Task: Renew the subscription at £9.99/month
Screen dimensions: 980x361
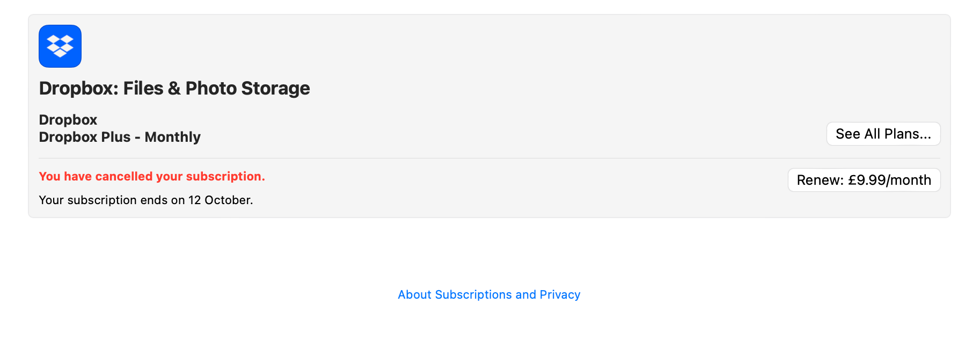Action: [x=864, y=180]
